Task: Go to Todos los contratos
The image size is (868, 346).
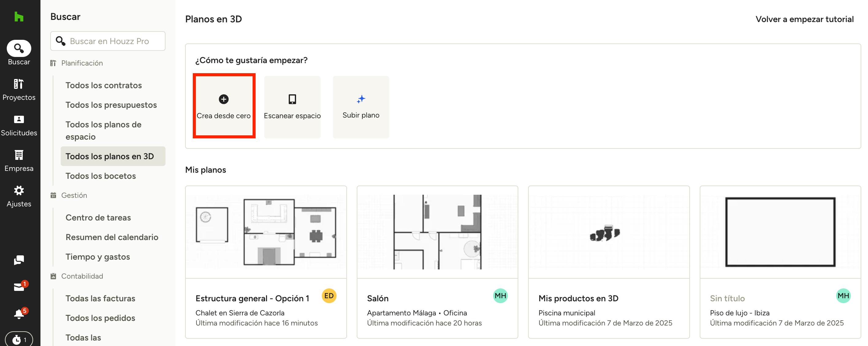Action: (x=104, y=85)
